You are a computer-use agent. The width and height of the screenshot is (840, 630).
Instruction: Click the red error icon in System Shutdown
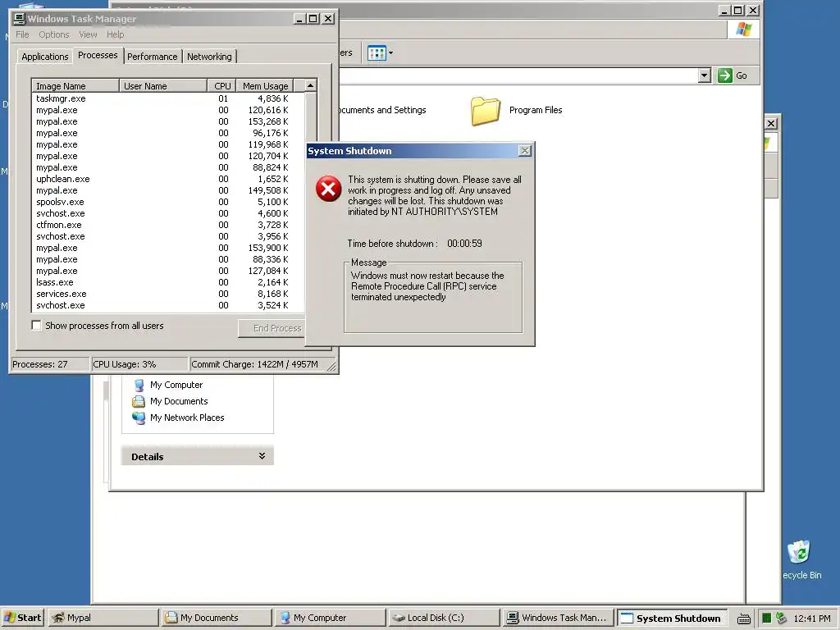pyautogui.click(x=328, y=189)
